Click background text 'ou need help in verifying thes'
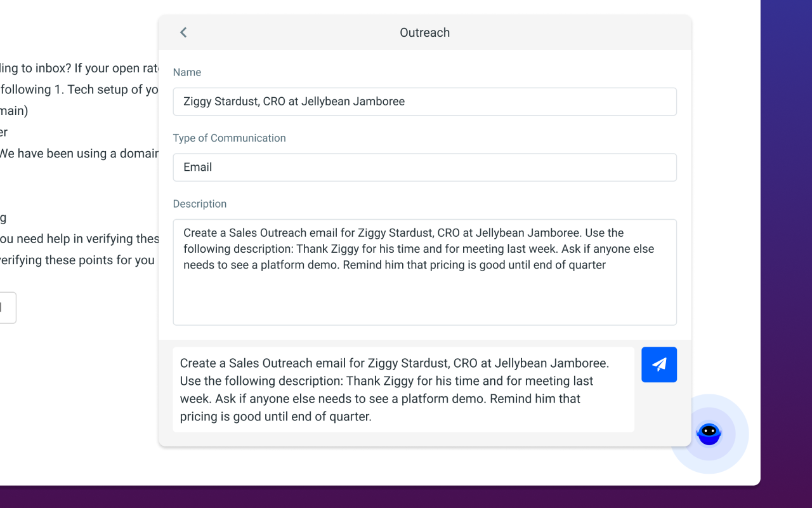This screenshot has height=508, width=812. point(79,239)
